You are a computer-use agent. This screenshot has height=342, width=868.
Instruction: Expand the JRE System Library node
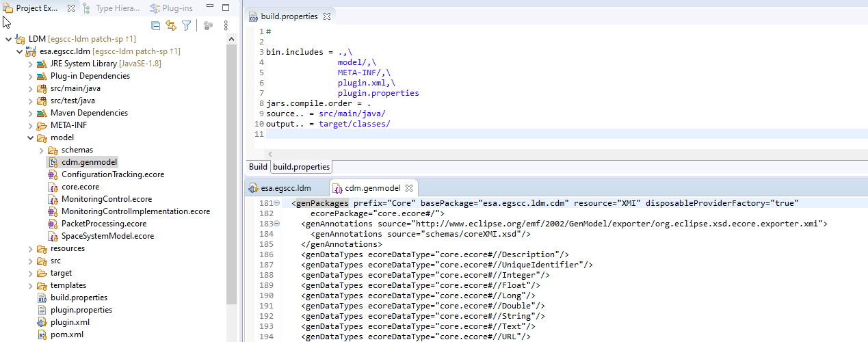tap(31, 64)
